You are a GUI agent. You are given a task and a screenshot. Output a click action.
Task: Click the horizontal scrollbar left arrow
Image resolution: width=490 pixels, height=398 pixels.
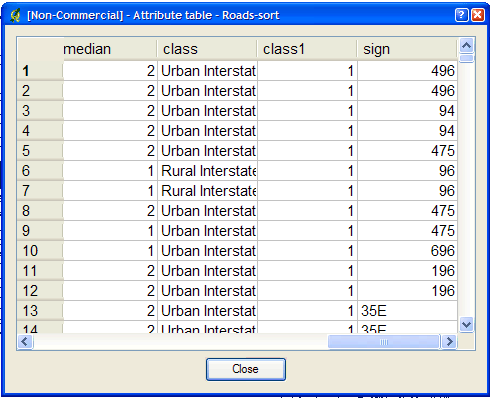(x=25, y=342)
